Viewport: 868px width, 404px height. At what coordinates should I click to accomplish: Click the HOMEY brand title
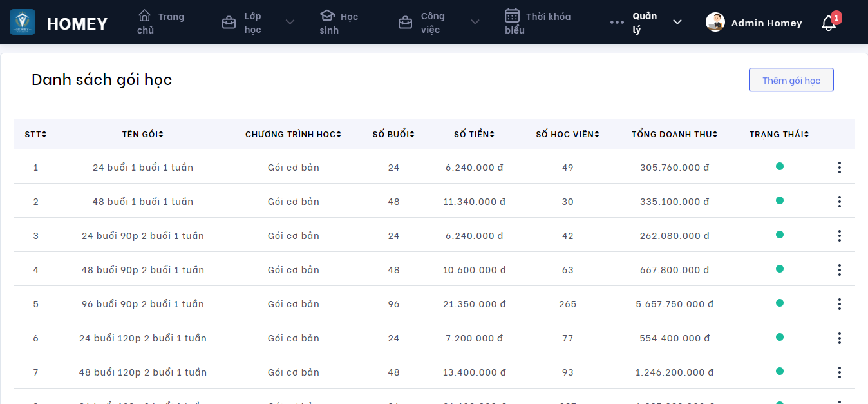pyautogui.click(x=77, y=24)
